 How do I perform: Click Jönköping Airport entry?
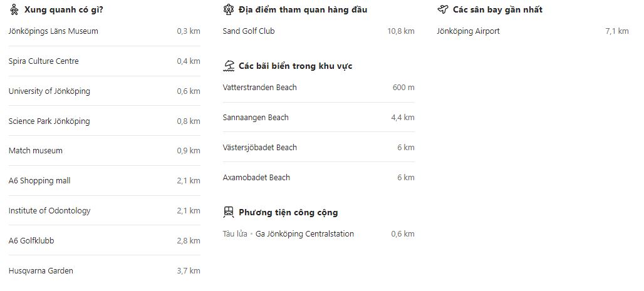tap(468, 31)
